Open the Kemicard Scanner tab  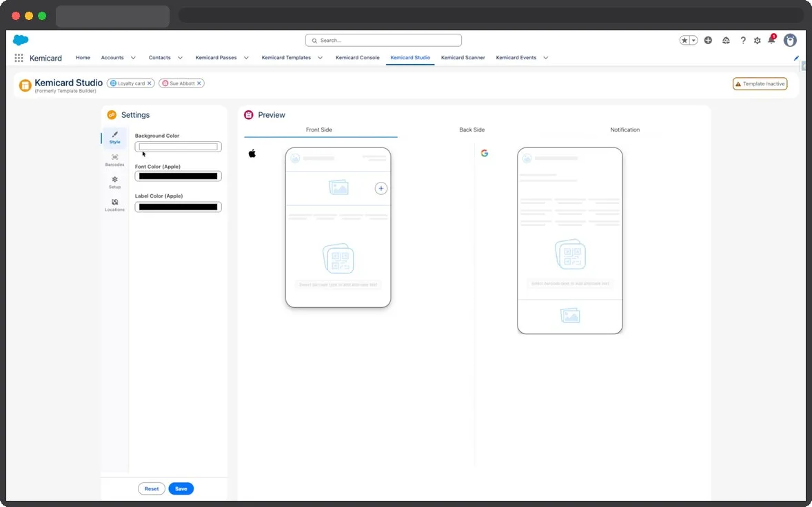point(463,57)
